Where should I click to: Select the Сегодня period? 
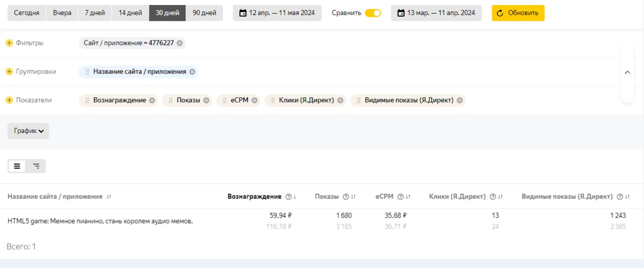click(27, 13)
